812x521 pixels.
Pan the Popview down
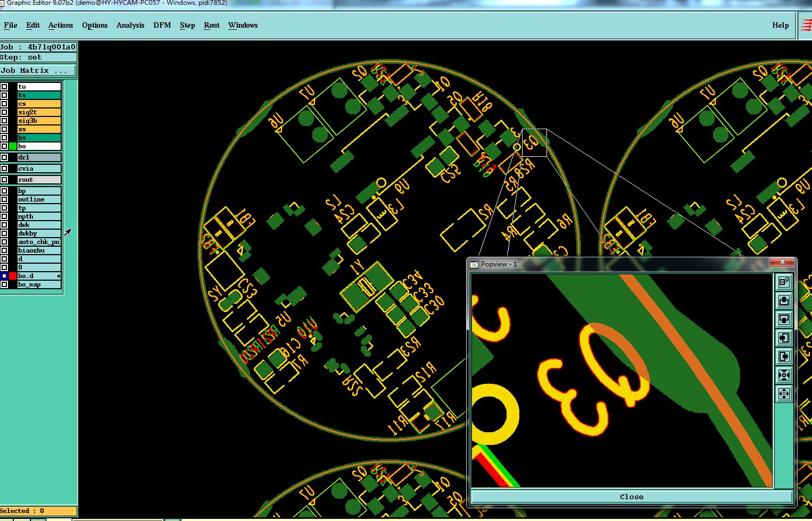pyautogui.click(x=784, y=320)
